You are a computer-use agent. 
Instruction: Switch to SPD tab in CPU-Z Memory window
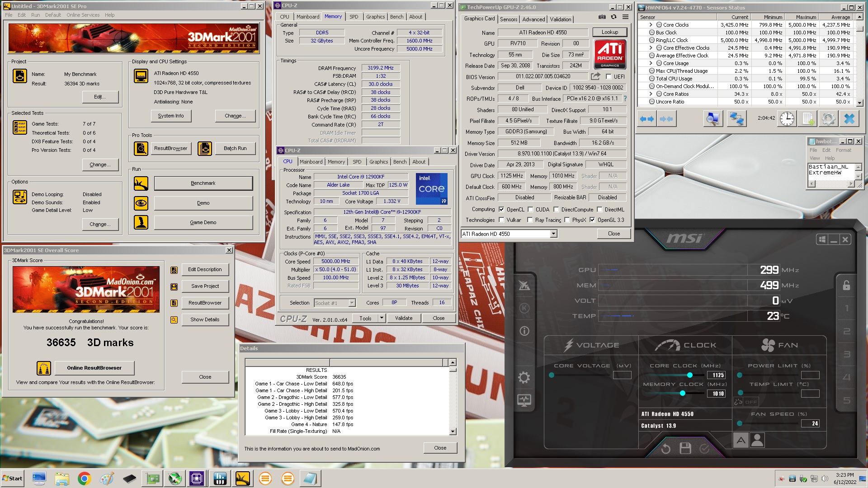point(354,17)
